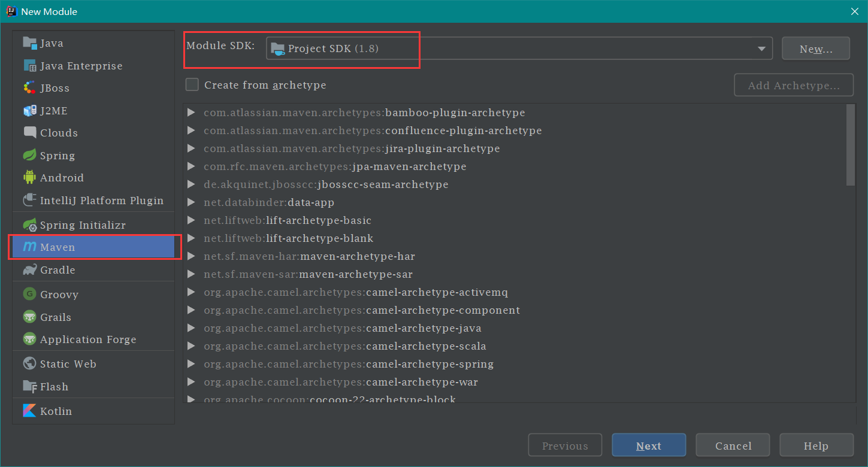868x467 pixels.
Task: Expand the lift-archetype-basic node
Action: pos(191,220)
